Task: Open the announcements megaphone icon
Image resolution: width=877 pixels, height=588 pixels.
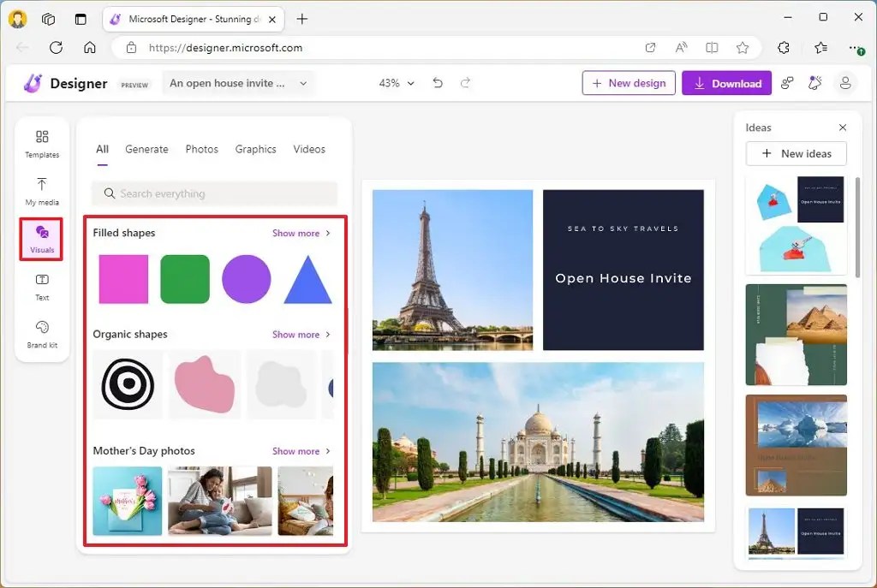Action: click(814, 83)
